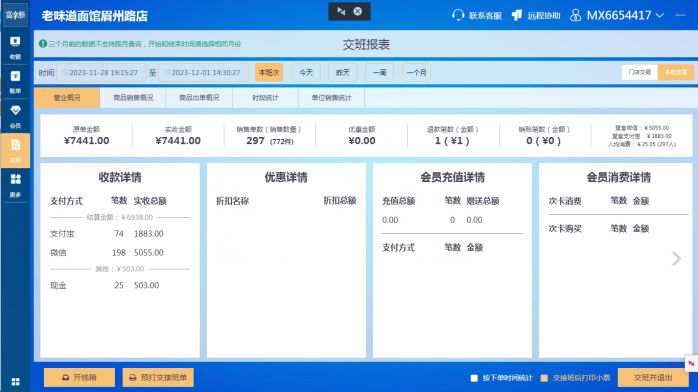Click the pin flag icon in top overlay
Viewport: 698px width, 392px height.
pos(341,11)
